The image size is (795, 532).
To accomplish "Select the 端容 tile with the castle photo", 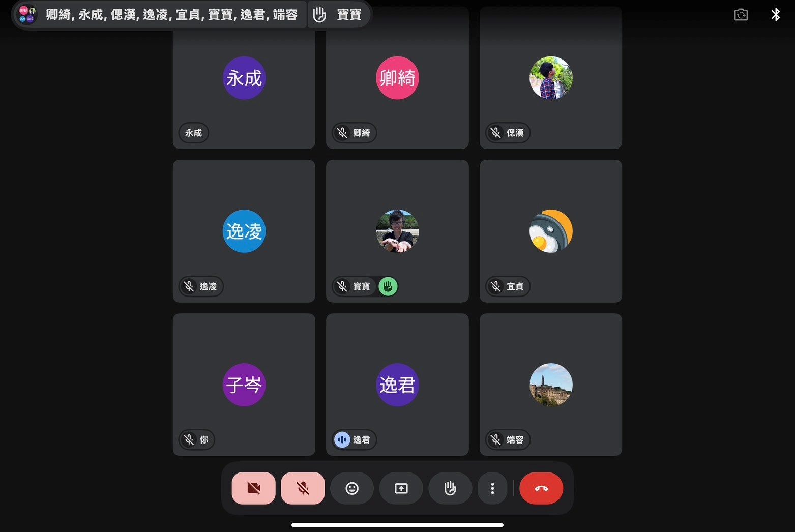I will [551, 385].
